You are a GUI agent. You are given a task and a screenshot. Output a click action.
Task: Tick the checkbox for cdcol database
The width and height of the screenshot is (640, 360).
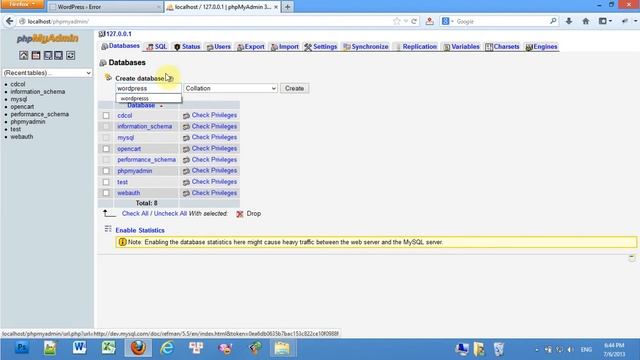(x=106, y=116)
